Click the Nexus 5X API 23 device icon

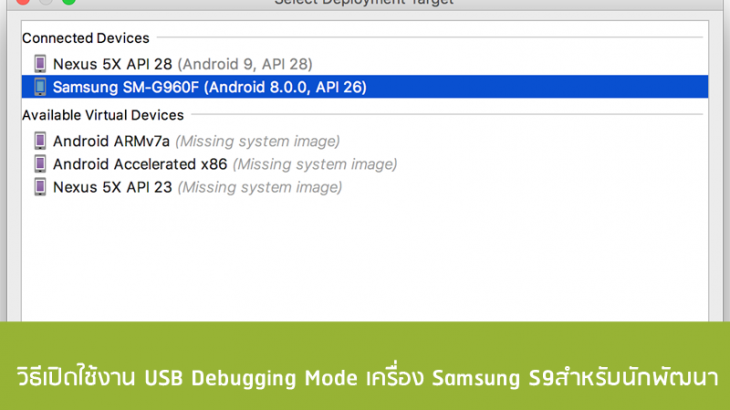point(40,187)
